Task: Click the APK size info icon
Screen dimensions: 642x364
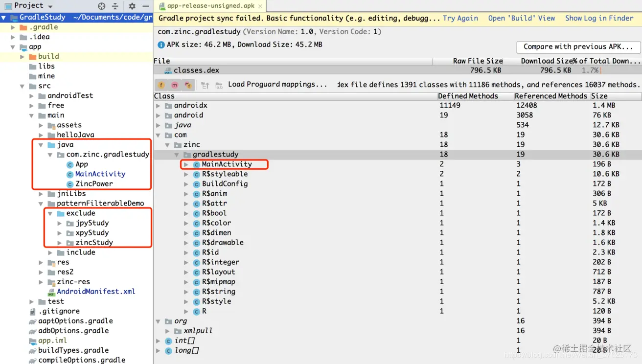Action: click(x=161, y=45)
